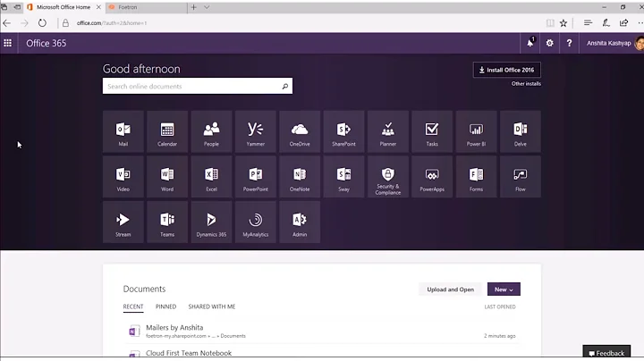Open the Video app tile
The image size is (644, 361).
point(123,177)
